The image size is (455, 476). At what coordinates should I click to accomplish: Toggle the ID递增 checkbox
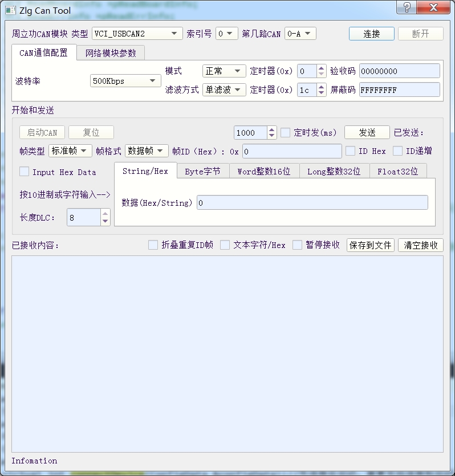tap(397, 151)
